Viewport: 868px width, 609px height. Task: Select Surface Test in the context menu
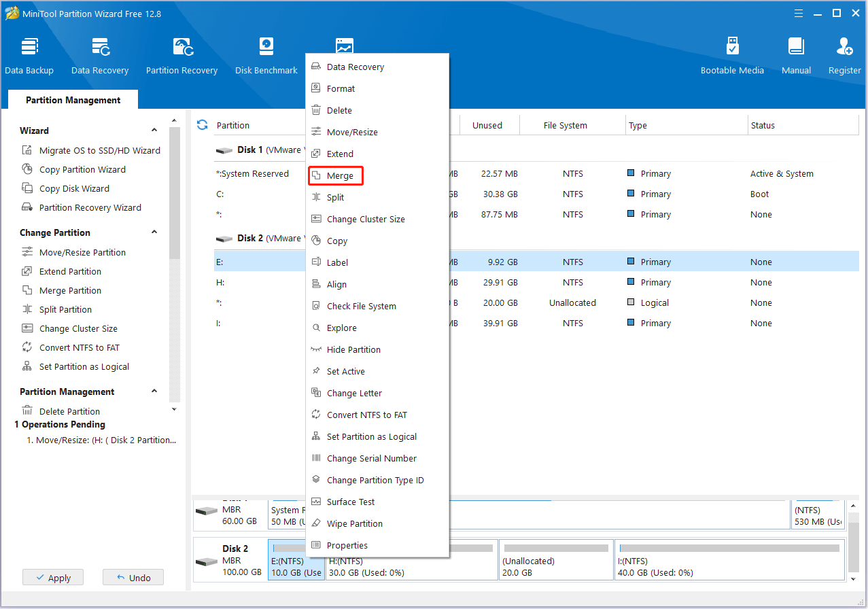[377, 502]
